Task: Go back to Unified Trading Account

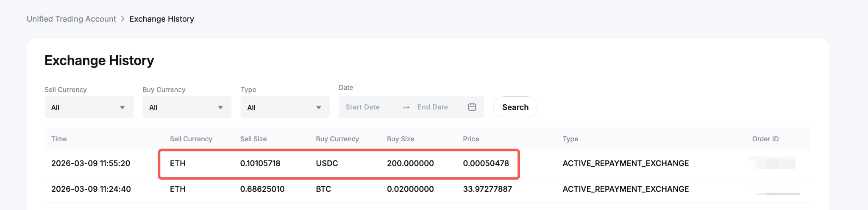Action: click(71, 19)
